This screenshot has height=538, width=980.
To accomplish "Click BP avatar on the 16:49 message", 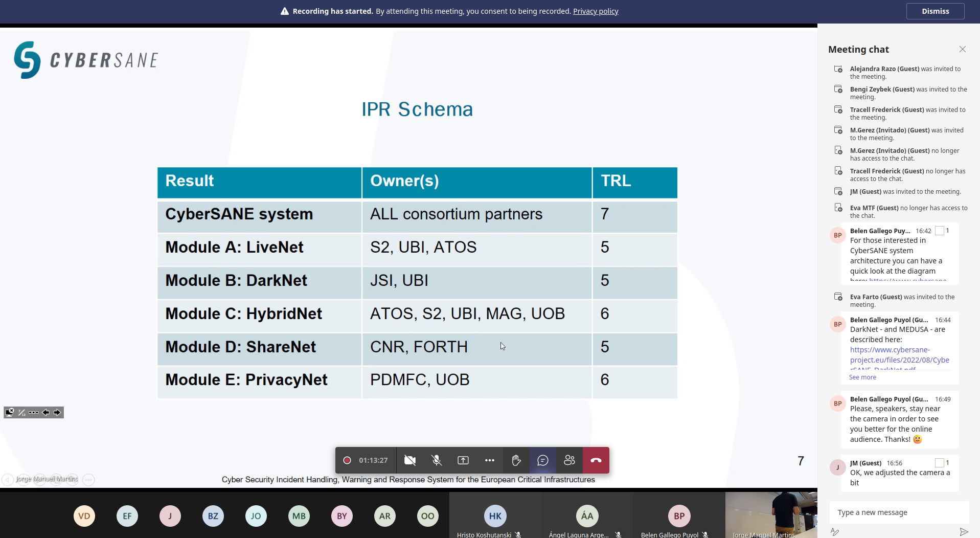I will tap(838, 403).
